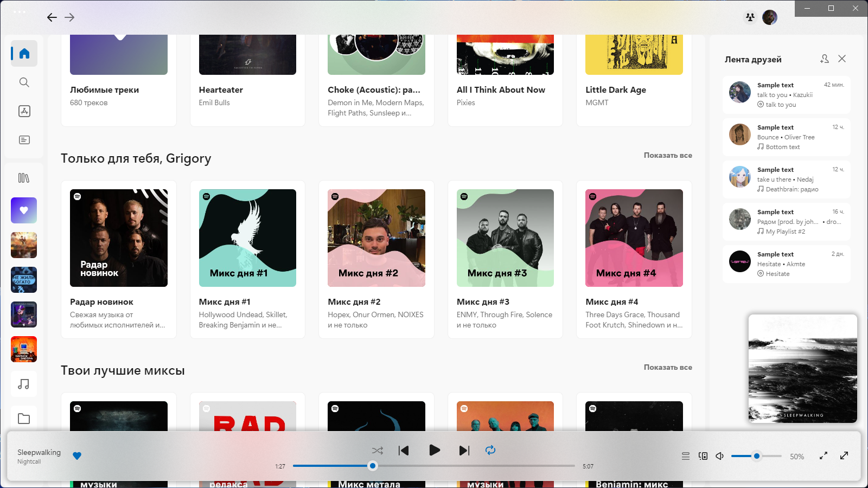The width and height of the screenshot is (868, 488).
Task: Open the three-dots app menu
Action: [19, 11]
